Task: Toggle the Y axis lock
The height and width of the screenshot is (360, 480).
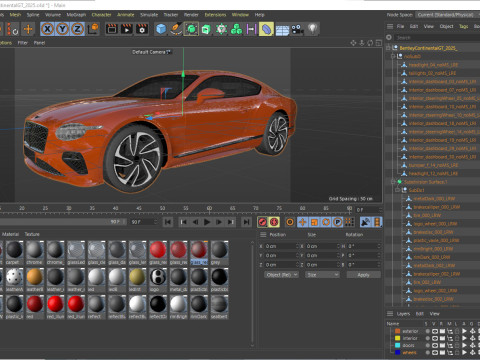Action: pos(62,29)
